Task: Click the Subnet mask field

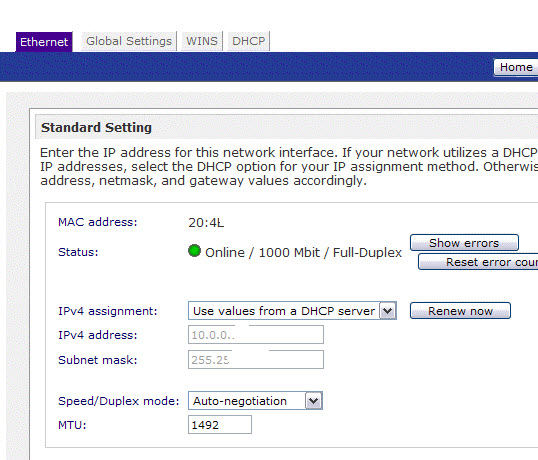Action: [x=256, y=359]
